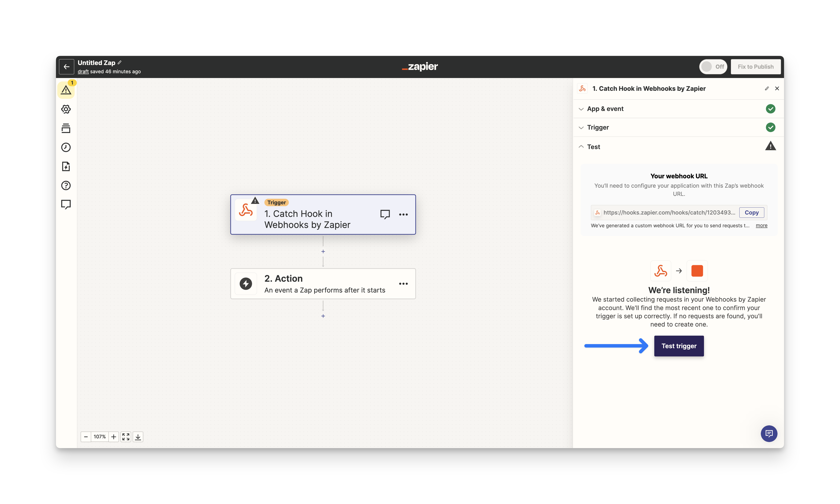Open the comments icon in left sidebar
The height and width of the screenshot is (504, 840).
[66, 205]
